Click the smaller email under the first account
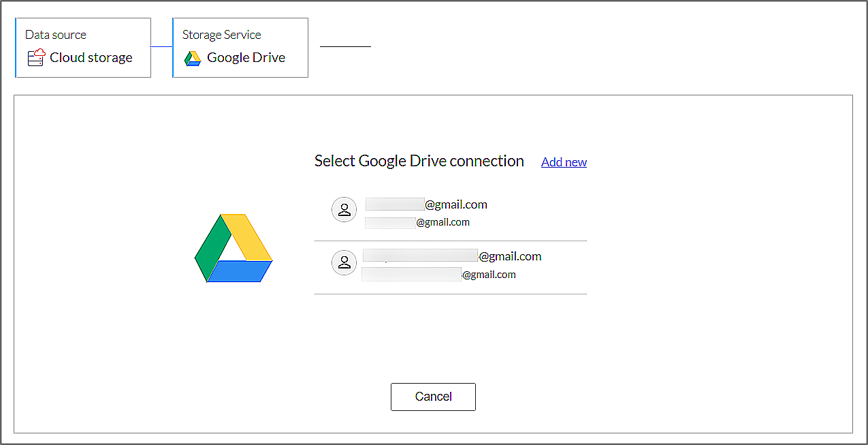 [417, 222]
